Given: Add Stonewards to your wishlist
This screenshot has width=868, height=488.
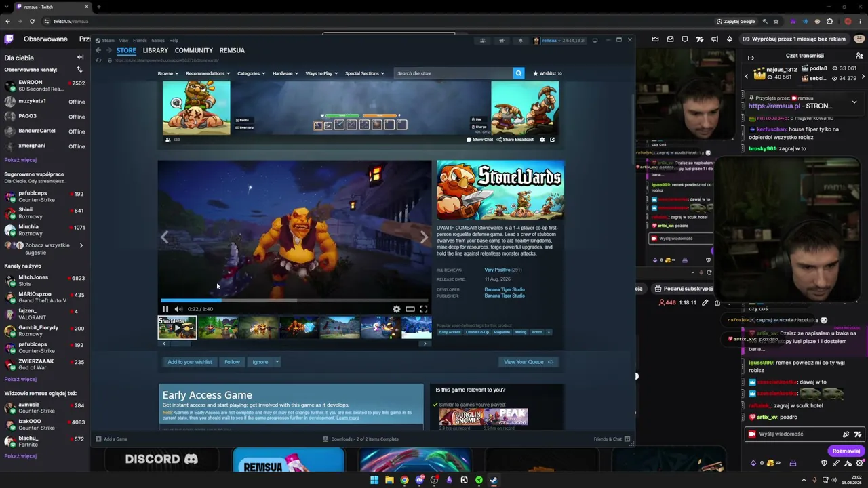Looking at the screenshot, I should [x=190, y=362].
